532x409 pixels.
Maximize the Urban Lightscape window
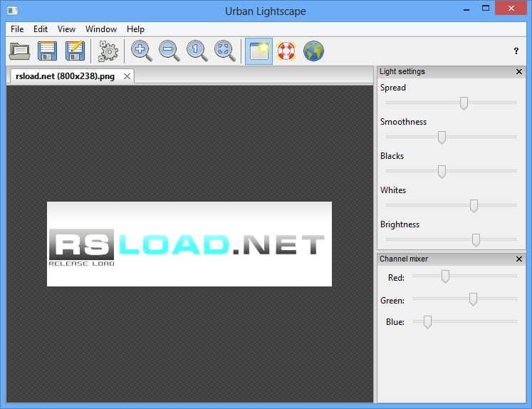point(486,8)
